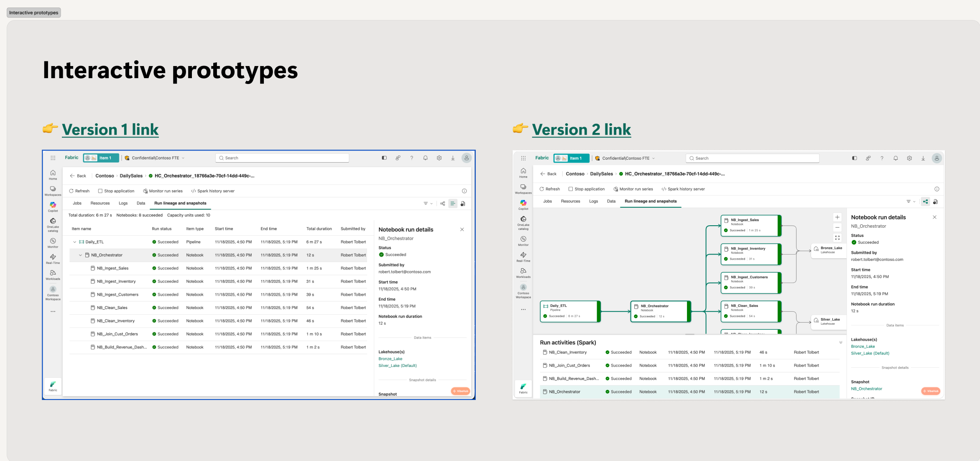Screen dimensions: 980x461
Task: Open OneLake catalog in Version 1 sidebar
Action: 53,225
